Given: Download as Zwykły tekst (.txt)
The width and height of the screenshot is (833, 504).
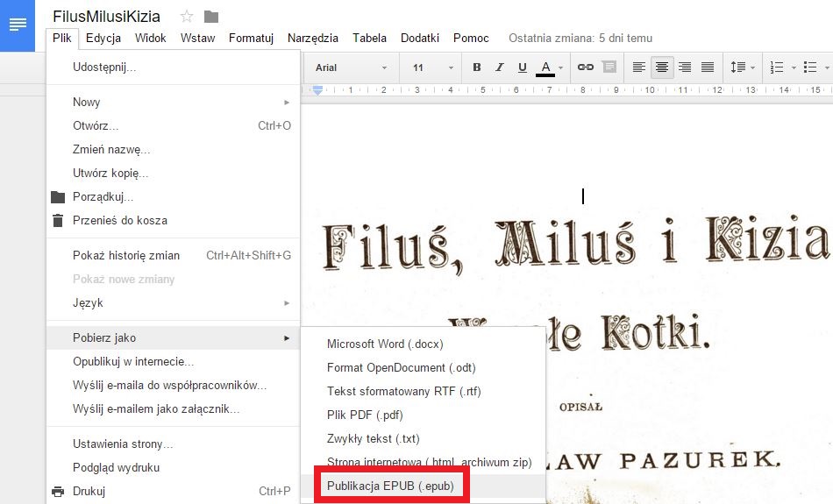Looking at the screenshot, I should click(424, 438).
